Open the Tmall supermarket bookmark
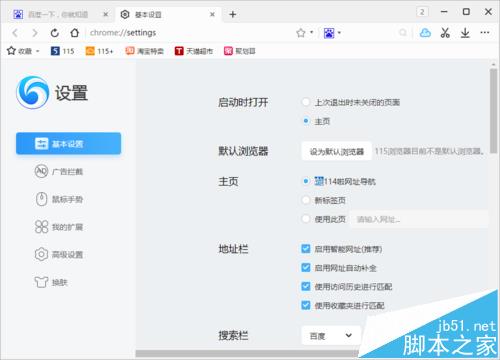 pyautogui.click(x=194, y=51)
